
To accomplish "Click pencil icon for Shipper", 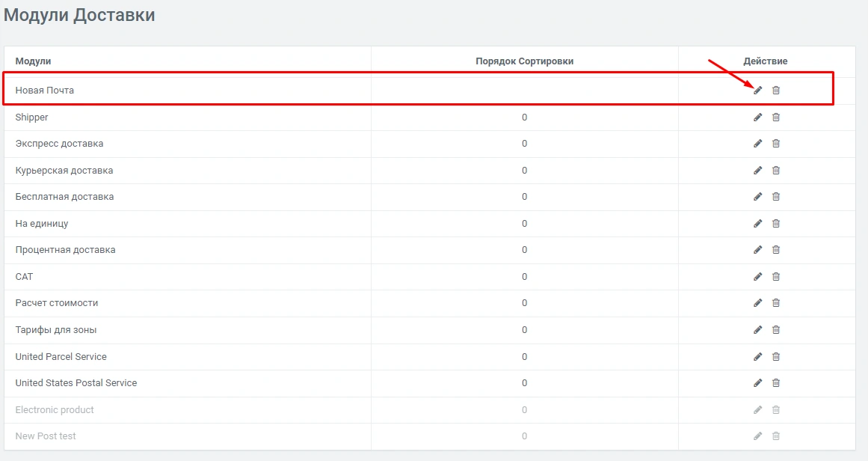I will [x=757, y=117].
